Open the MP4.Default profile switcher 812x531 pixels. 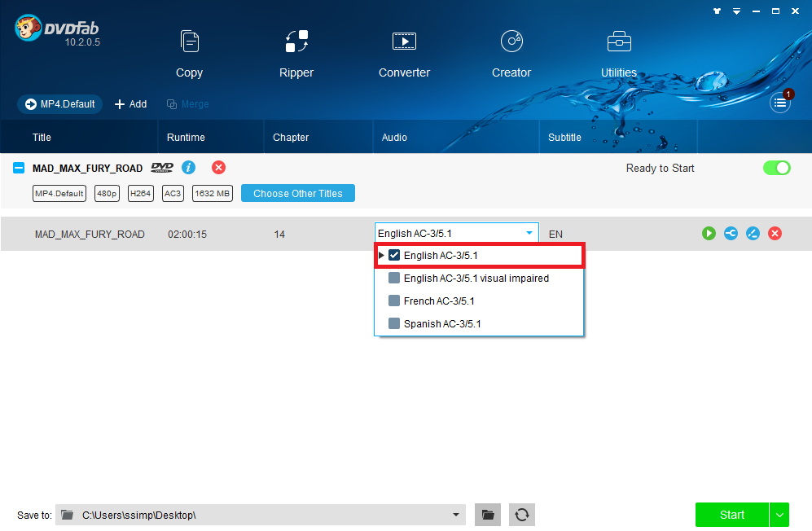[60, 104]
